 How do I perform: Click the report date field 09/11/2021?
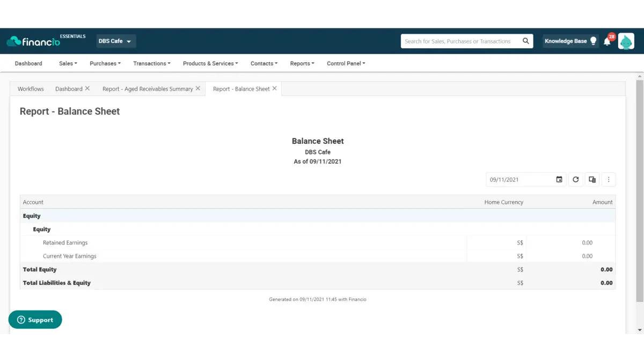(521, 180)
